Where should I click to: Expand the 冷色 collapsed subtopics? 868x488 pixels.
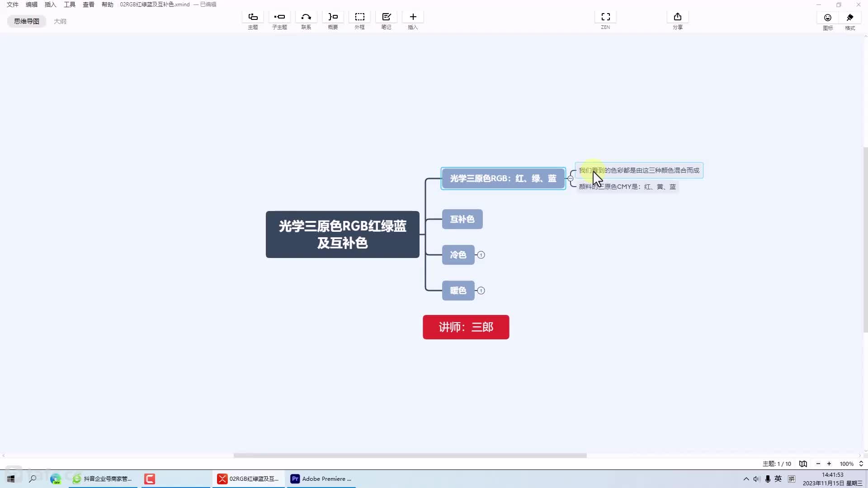481,255
